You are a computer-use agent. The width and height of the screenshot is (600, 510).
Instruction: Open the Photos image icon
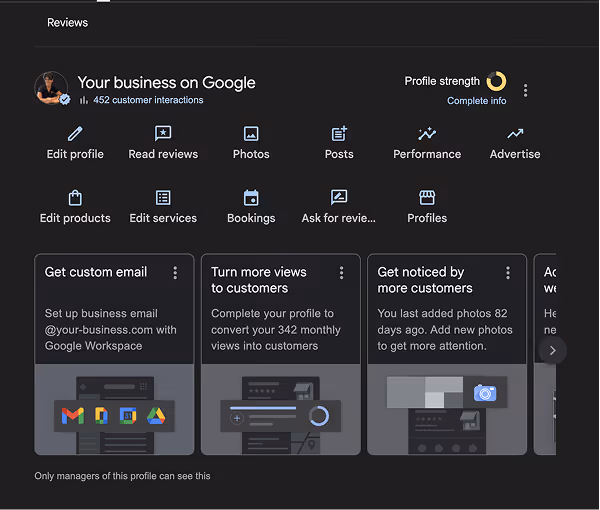tap(251, 134)
